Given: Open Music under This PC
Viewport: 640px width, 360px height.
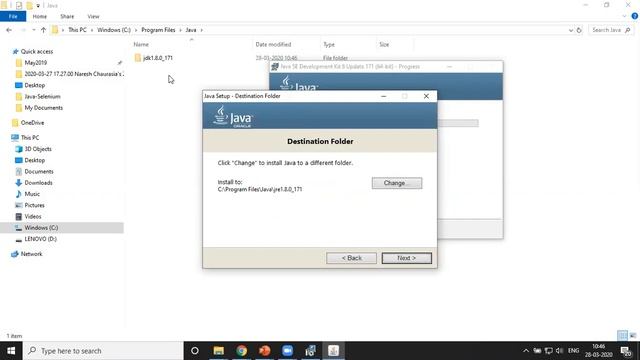Looking at the screenshot, I should (32, 194).
